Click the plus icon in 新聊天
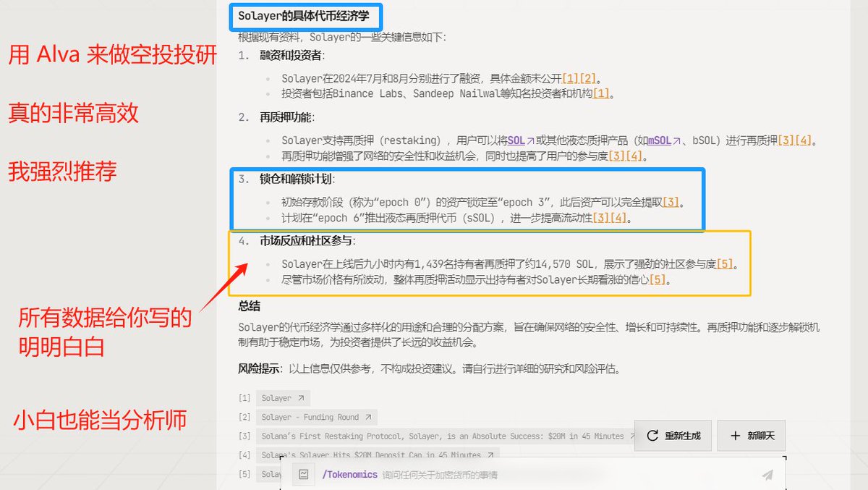 pyautogui.click(x=736, y=436)
